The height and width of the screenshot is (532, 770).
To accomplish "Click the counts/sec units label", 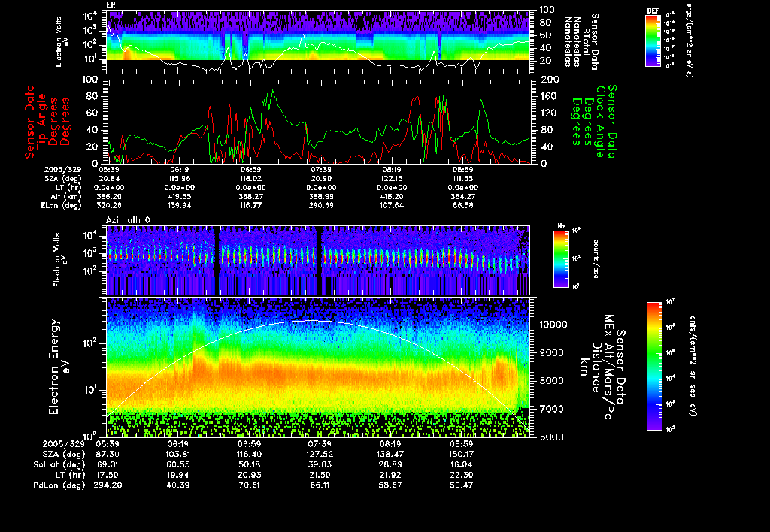I will [x=596, y=258].
